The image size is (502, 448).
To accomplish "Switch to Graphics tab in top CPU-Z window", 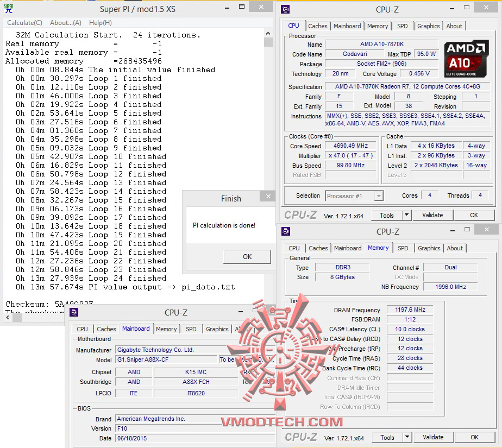I will (x=428, y=26).
